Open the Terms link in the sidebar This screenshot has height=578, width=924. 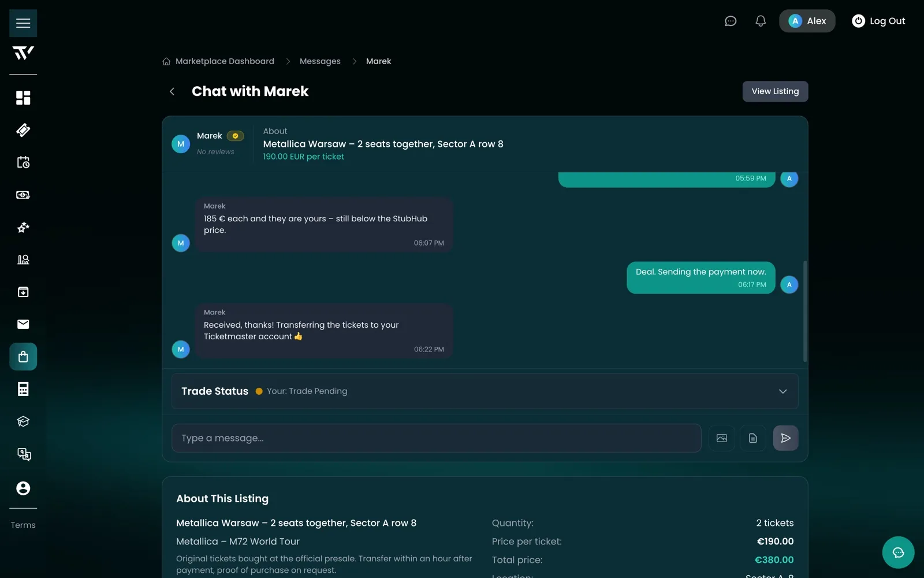[23, 525]
